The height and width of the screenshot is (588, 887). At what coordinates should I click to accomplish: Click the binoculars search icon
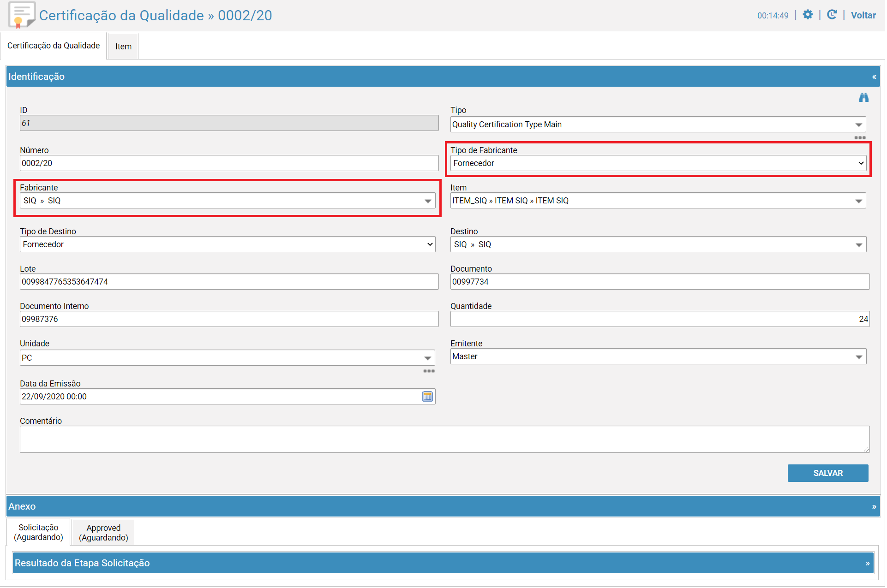pyautogui.click(x=863, y=97)
